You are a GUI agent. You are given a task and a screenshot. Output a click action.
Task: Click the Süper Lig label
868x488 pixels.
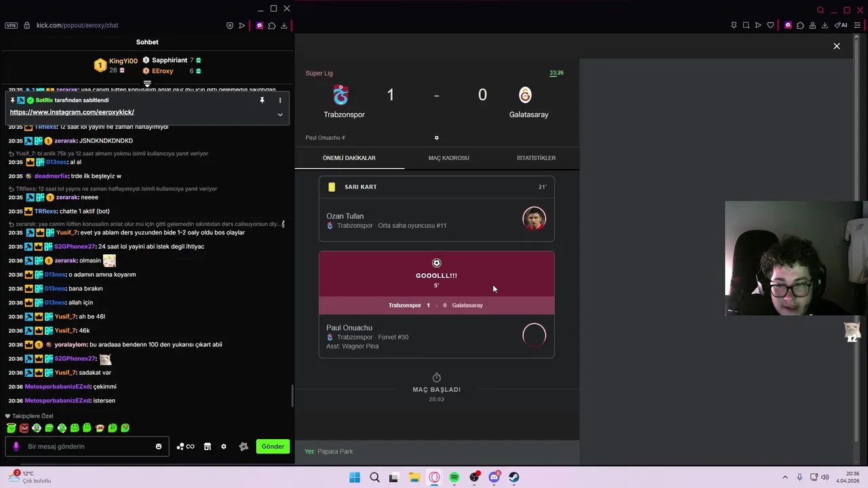coord(319,73)
